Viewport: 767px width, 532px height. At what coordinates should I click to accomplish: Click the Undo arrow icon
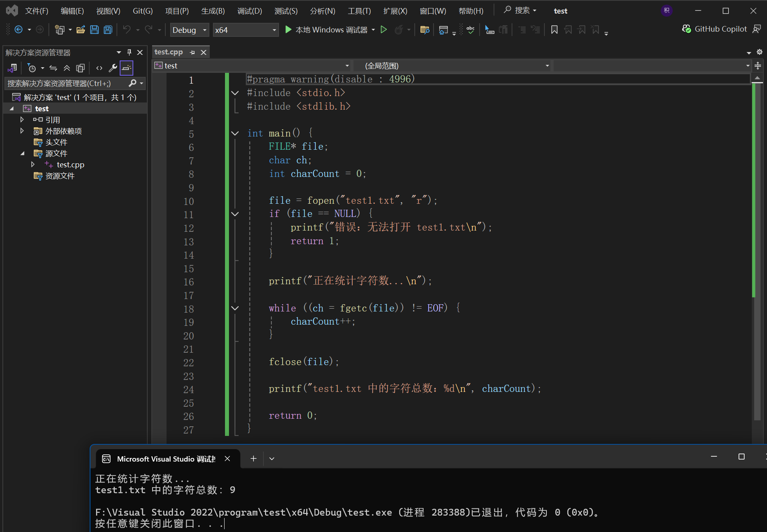click(126, 30)
